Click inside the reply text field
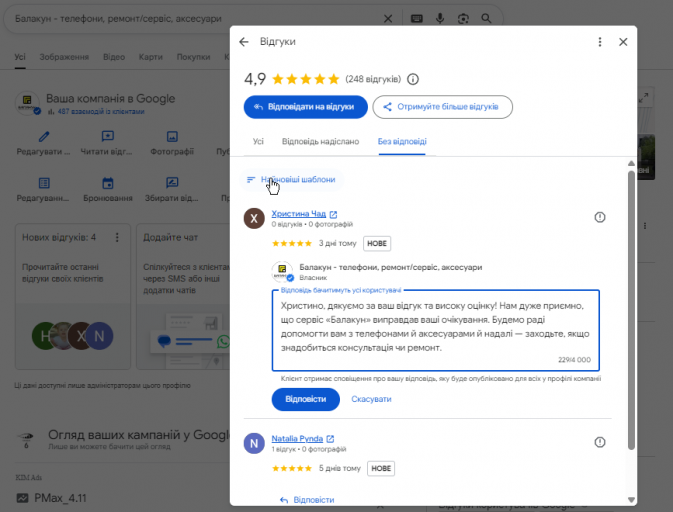Screen dimensions: 673x512 pyautogui.click(x=436, y=330)
